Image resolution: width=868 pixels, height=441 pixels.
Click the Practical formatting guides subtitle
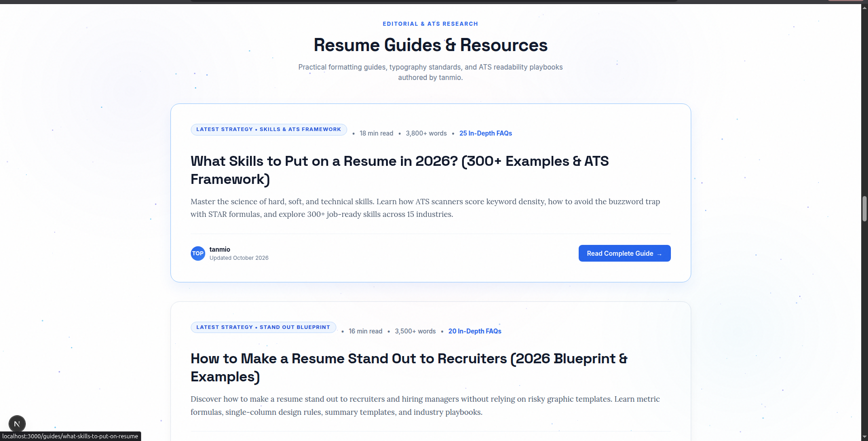pyautogui.click(x=430, y=72)
